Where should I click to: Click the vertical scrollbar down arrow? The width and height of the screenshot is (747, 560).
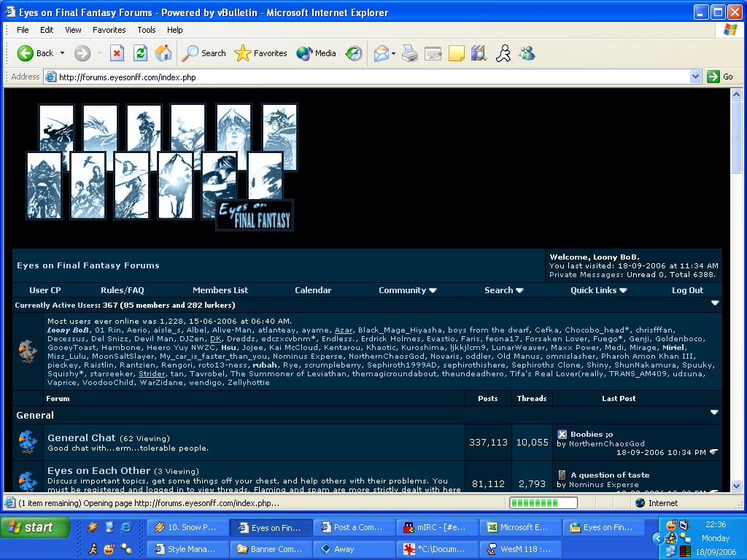[736, 486]
